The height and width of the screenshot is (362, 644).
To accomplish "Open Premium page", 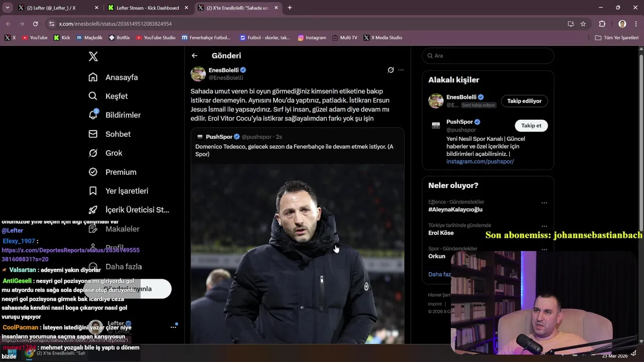I will point(112,172).
